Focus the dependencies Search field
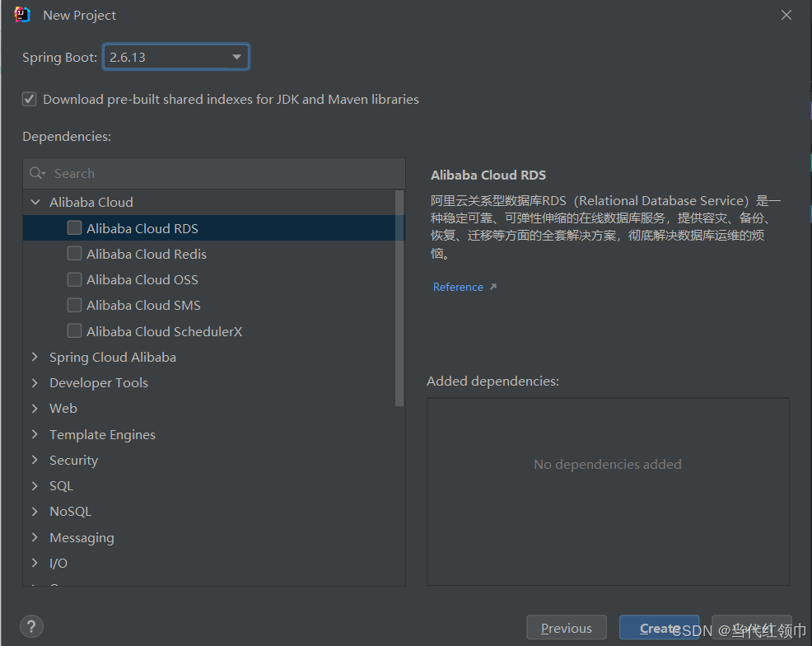This screenshot has height=646, width=812. pyautogui.click(x=214, y=173)
